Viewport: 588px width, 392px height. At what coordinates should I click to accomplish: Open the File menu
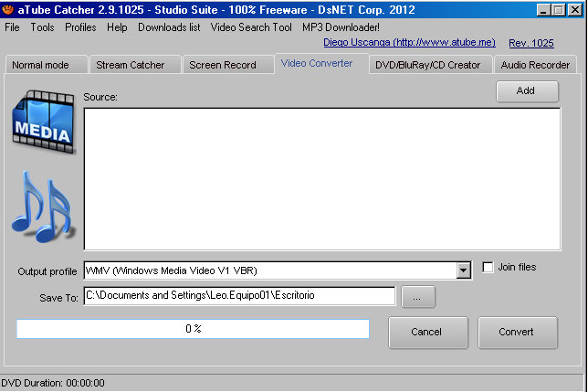pos(12,27)
